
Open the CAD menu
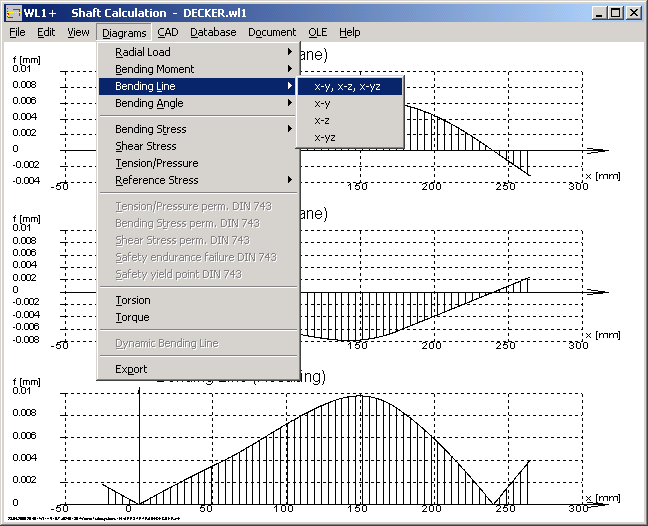point(167,32)
